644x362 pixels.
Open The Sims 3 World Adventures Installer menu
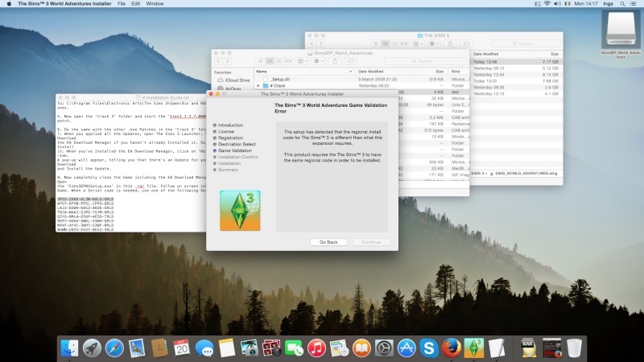pos(64,4)
